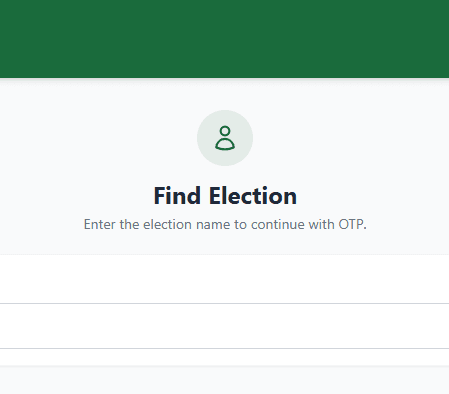Click the word Find in the heading
Viewport: 449px width, 394px height.
tap(177, 196)
